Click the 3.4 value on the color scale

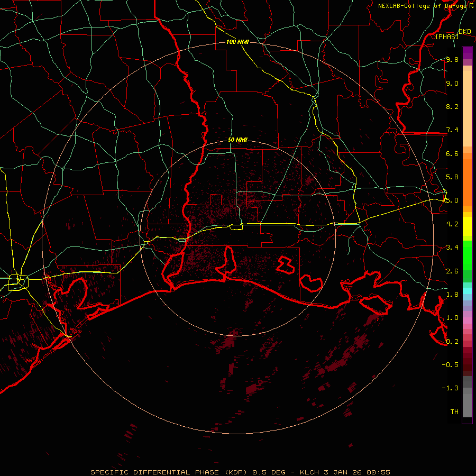(x=452, y=248)
